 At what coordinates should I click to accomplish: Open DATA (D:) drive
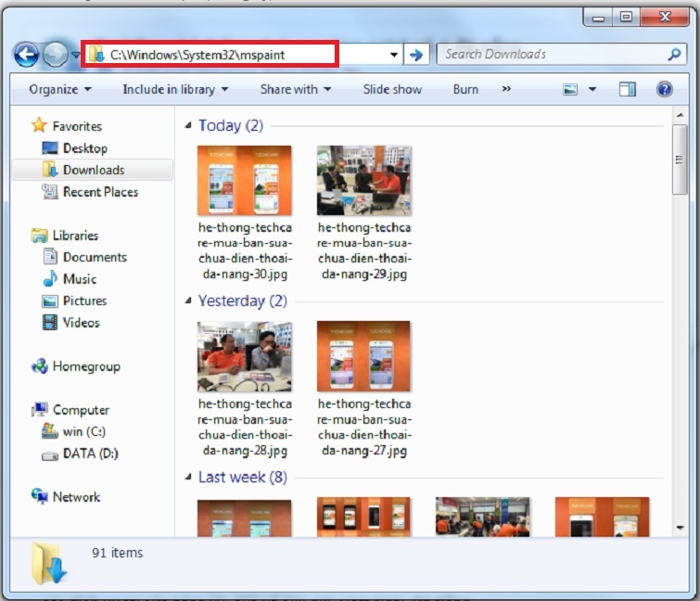pyautogui.click(x=89, y=454)
